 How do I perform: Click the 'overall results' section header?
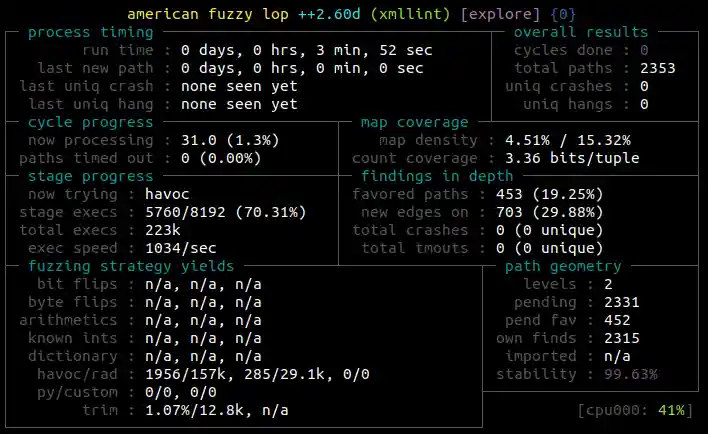pyautogui.click(x=581, y=33)
